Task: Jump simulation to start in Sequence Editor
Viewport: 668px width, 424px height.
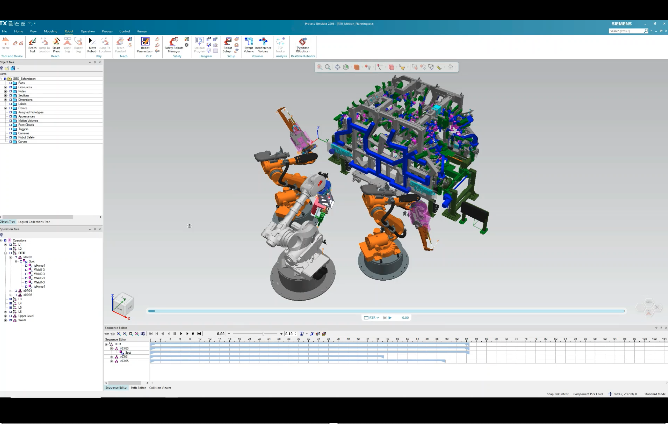Action: [x=153, y=333]
